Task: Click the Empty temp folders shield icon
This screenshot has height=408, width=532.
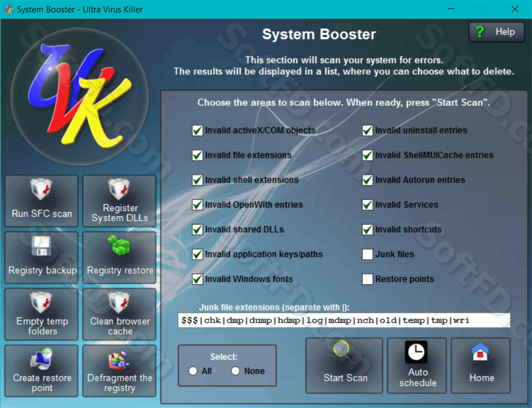Action: click(41, 302)
